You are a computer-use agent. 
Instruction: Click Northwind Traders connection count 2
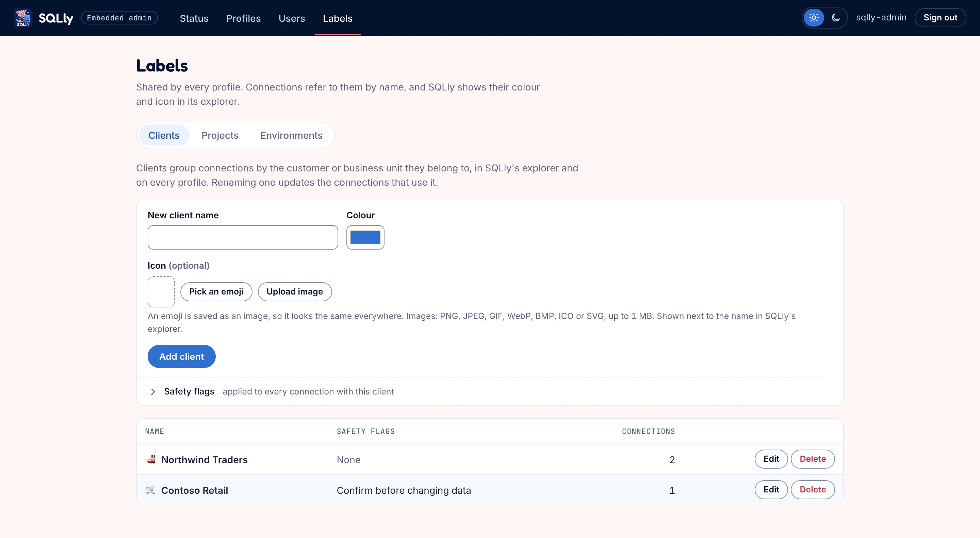(672, 460)
